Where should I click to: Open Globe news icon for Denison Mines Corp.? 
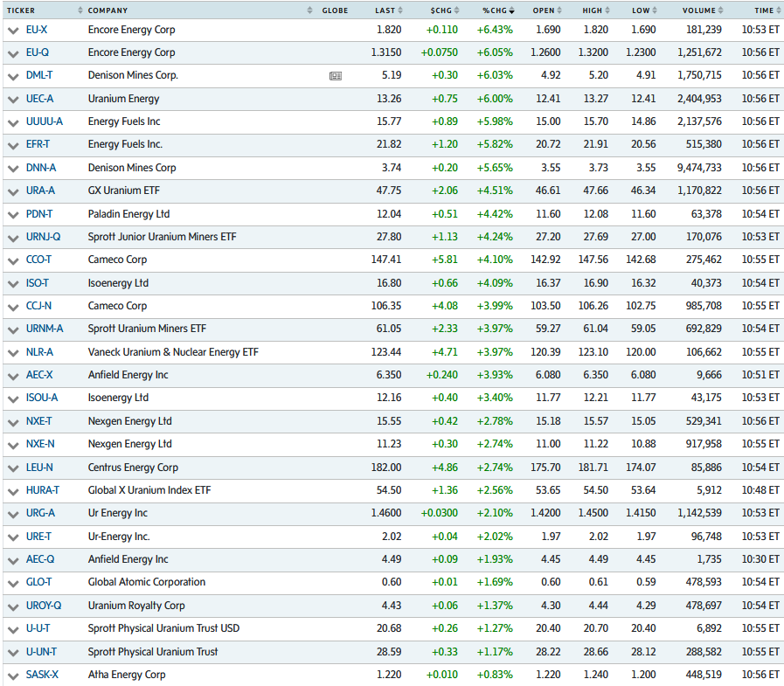pos(336,76)
